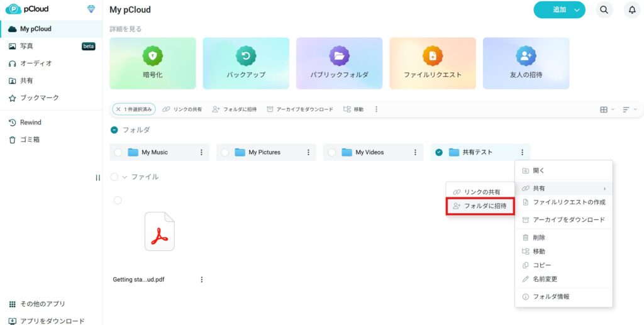Viewport: 644px width, 325px height.
Task: Open the Getting started PDF thumbnail
Action: pos(159,231)
